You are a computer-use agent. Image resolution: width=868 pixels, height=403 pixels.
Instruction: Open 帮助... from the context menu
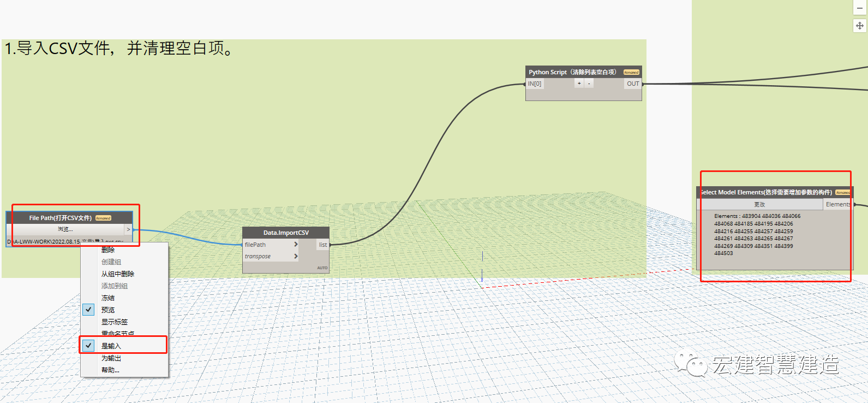pos(110,370)
